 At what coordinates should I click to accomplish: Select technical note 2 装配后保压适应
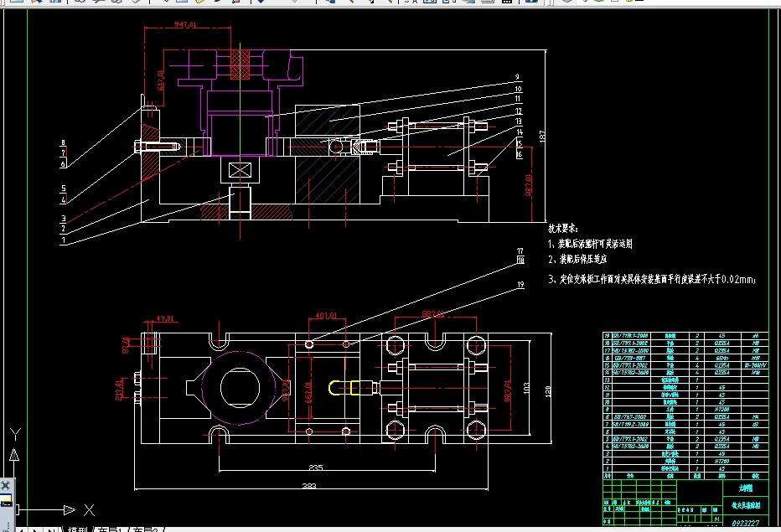(577, 259)
